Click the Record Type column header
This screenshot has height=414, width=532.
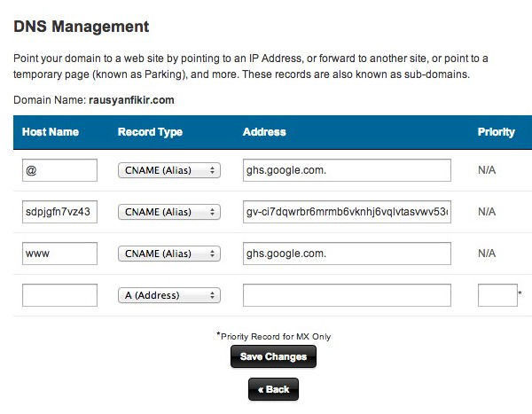(150, 132)
